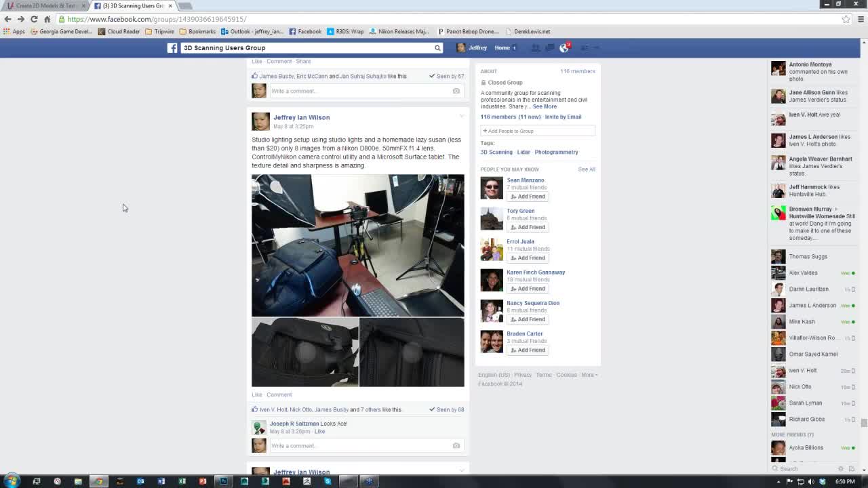The width and height of the screenshot is (868, 488).
Task: Click in the Add People to Group field
Action: pyautogui.click(x=538, y=131)
